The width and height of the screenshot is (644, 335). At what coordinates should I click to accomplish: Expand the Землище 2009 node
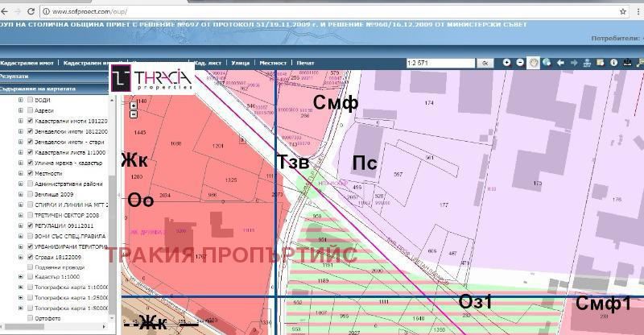click(x=21, y=194)
